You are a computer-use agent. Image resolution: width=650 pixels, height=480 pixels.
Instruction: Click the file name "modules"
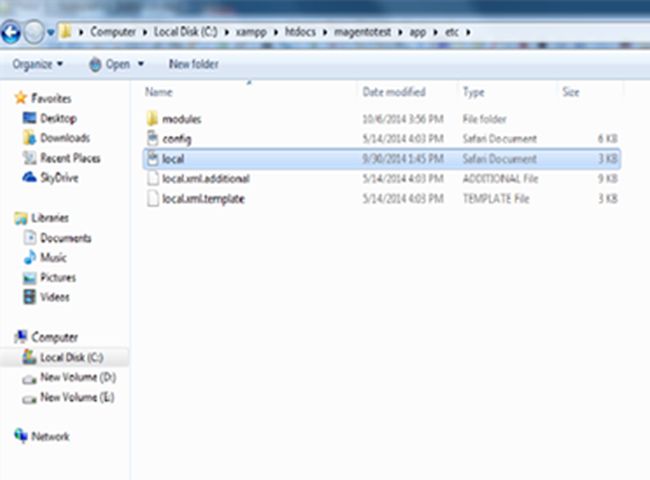click(182, 119)
